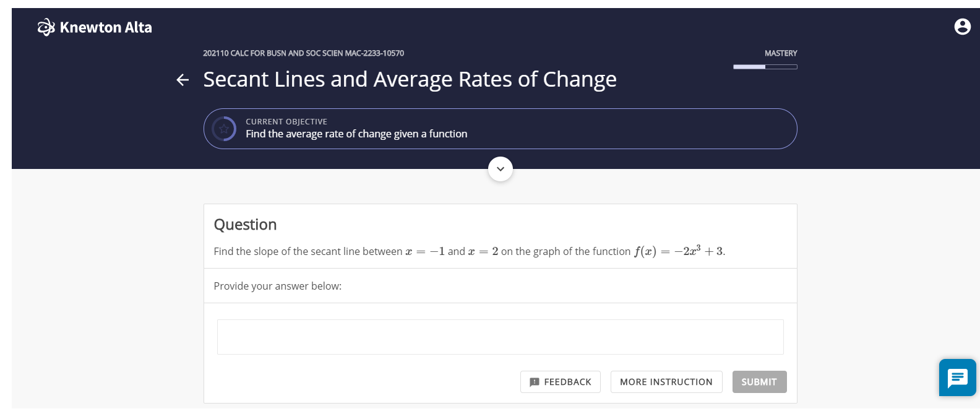
Task: Click the Knewton Alta brand name text
Action: (x=106, y=27)
